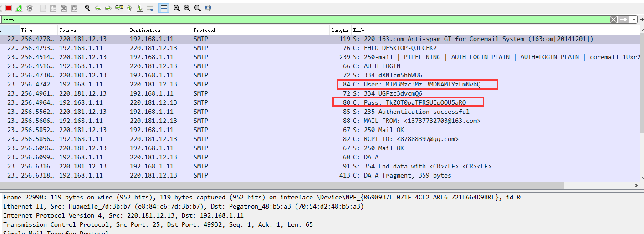The width and height of the screenshot is (644, 234).
Task: Stop capturing packets with the red square
Action: [9, 8]
